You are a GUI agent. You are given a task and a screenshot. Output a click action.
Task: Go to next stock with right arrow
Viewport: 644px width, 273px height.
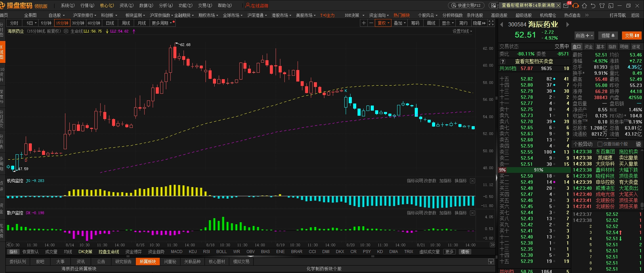(568, 24)
